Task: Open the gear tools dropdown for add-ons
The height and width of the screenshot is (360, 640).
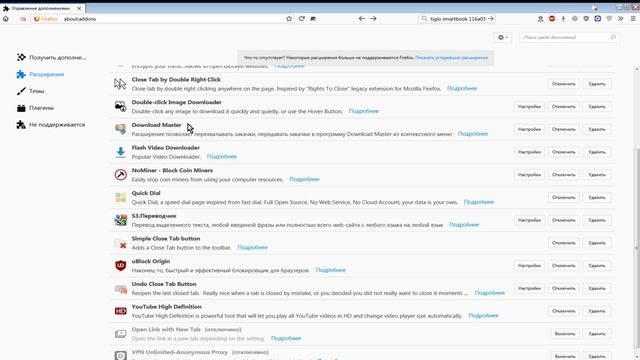Action: (503, 37)
